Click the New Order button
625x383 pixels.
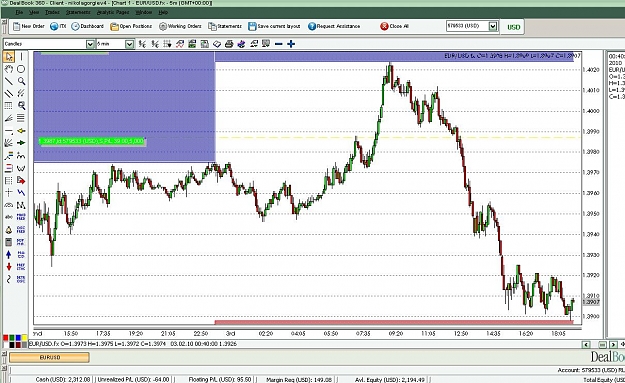(x=29, y=26)
